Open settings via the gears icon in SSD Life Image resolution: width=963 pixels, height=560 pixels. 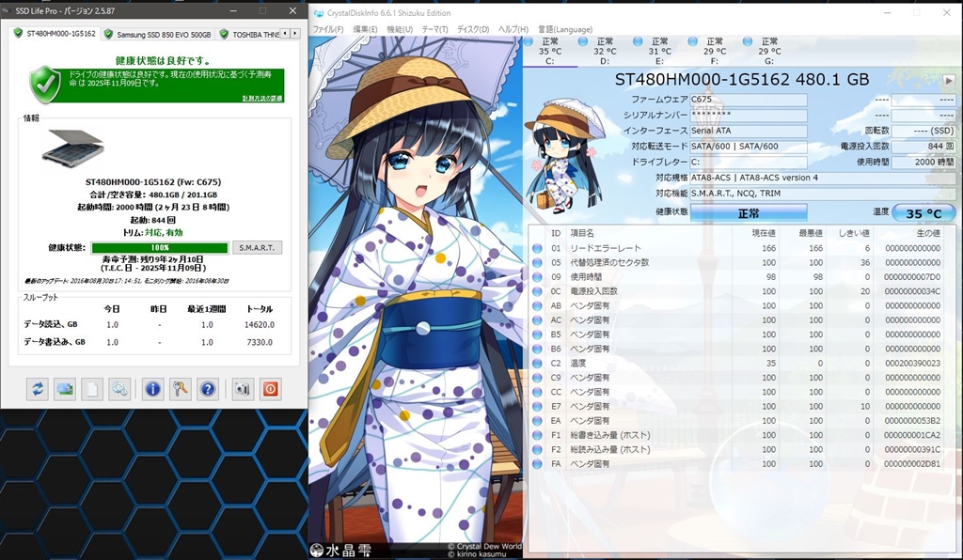click(119, 389)
